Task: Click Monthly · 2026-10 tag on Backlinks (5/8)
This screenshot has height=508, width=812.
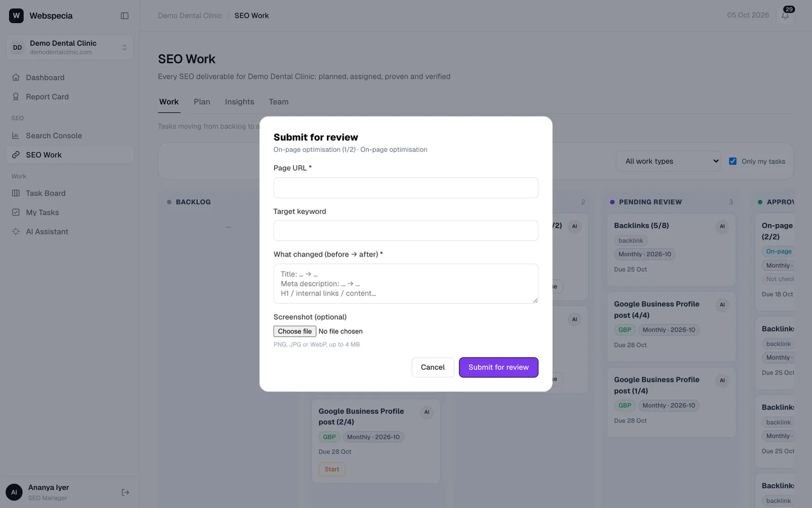Action: (x=645, y=254)
